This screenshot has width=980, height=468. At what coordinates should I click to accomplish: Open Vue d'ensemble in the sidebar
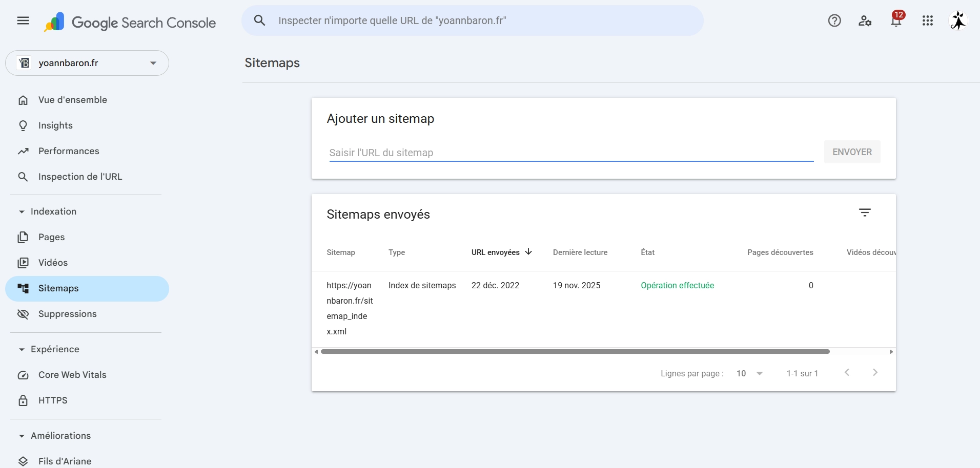tap(87, 100)
